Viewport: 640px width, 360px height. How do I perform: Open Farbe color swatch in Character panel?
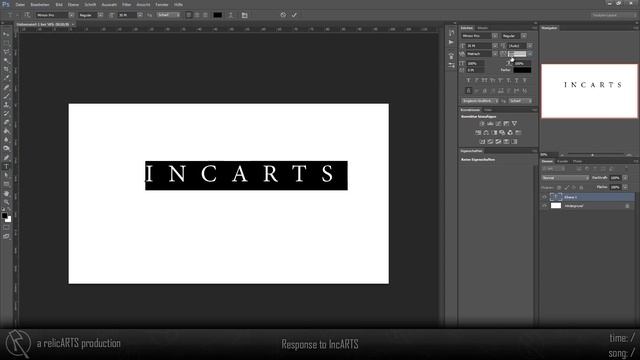tap(522, 70)
